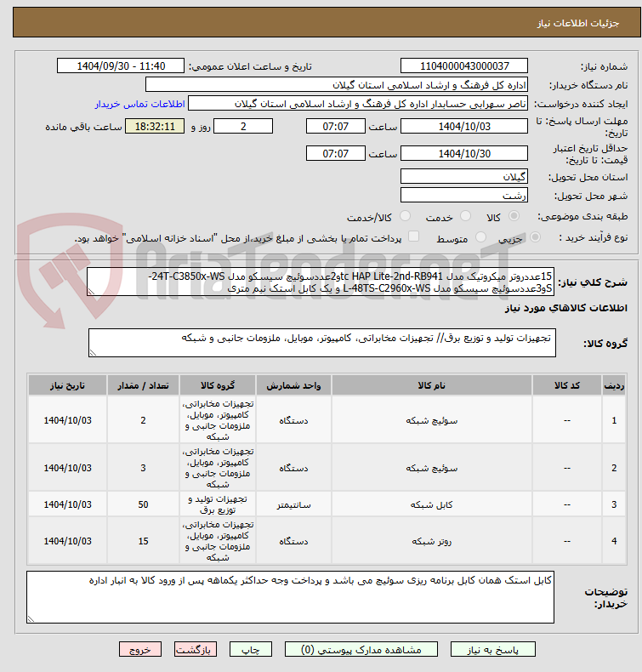Open the اطلاعات تماس خریدار link
This screenshot has height=672, width=642.
[x=140, y=104]
